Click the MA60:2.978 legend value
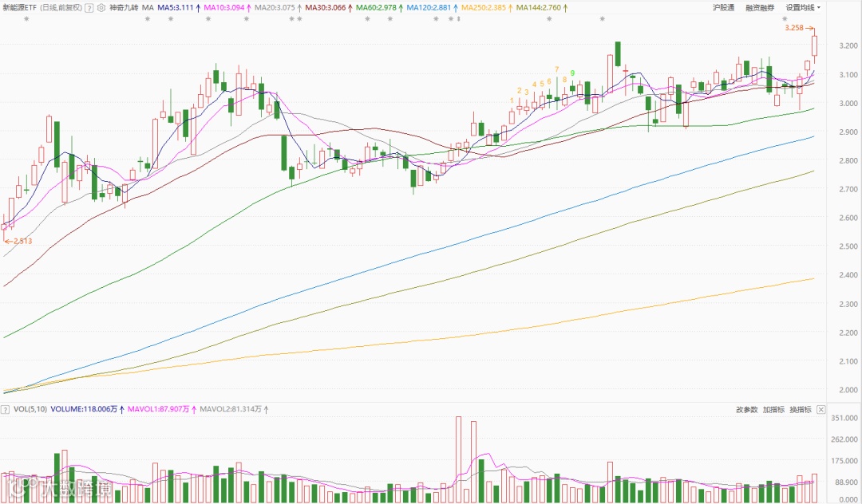Viewport: 862px width, 504px height. [x=377, y=8]
